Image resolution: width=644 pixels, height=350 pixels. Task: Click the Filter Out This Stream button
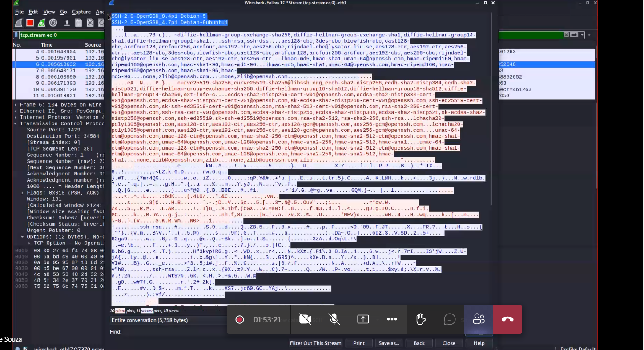pos(315,343)
